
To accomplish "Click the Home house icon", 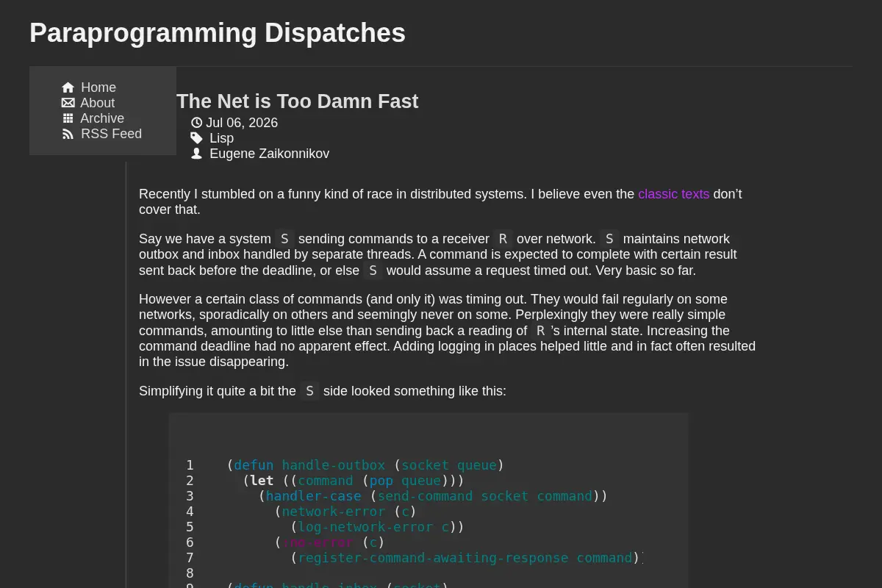I will [68, 87].
